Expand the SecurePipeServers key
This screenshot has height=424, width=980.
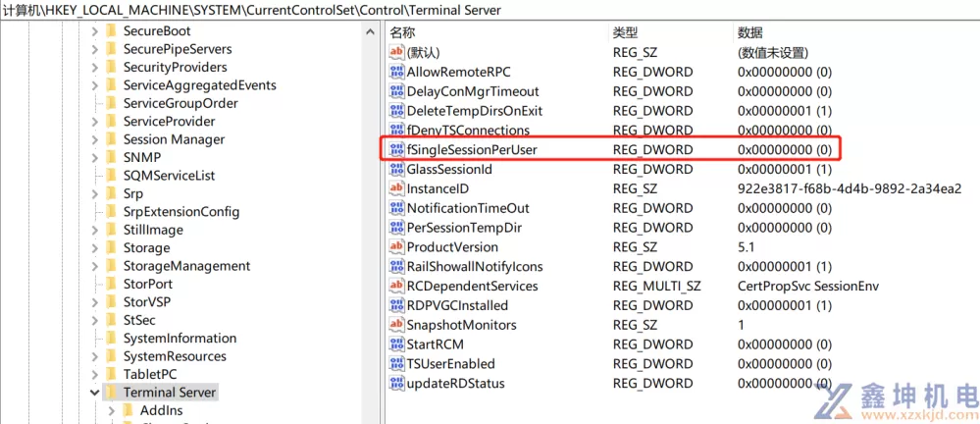[x=94, y=49]
